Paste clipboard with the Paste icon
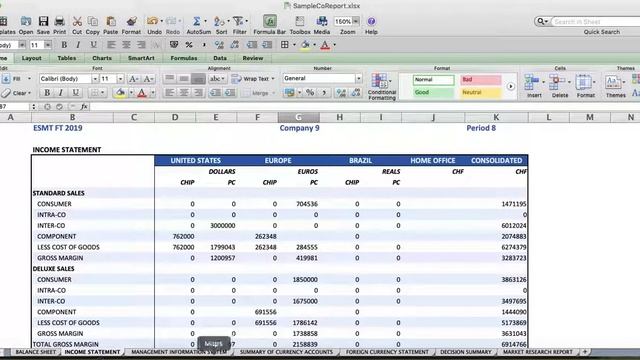 tap(111, 21)
